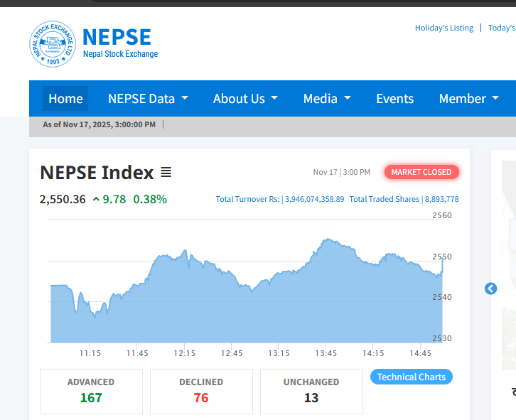Select the Unchanged 13 stocks box
Viewport: 516px width, 420px height.
pyautogui.click(x=311, y=391)
